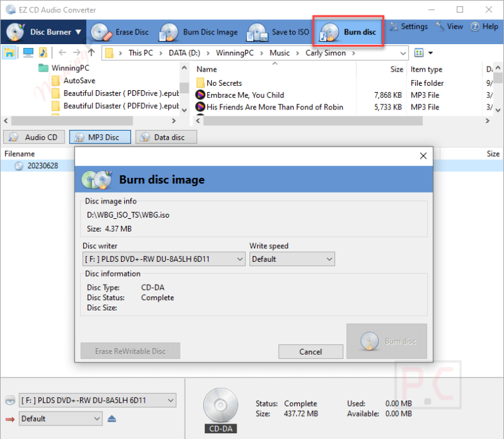Sort file list by Name column
Image resolution: width=504 pixels, height=439 pixels.
[207, 69]
